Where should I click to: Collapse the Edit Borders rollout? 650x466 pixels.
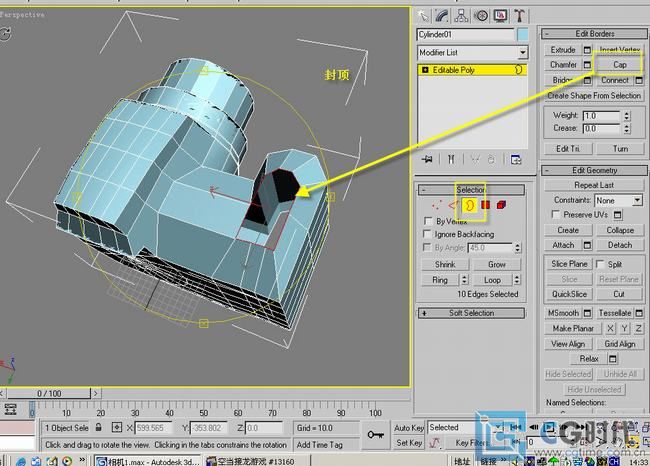click(594, 34)
